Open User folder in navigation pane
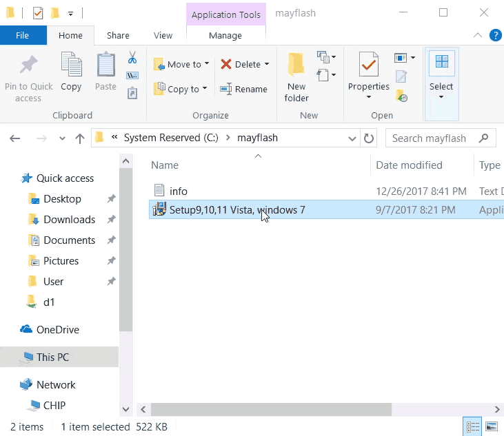This screenshot has height=436, width=504. tap(53, 282)
